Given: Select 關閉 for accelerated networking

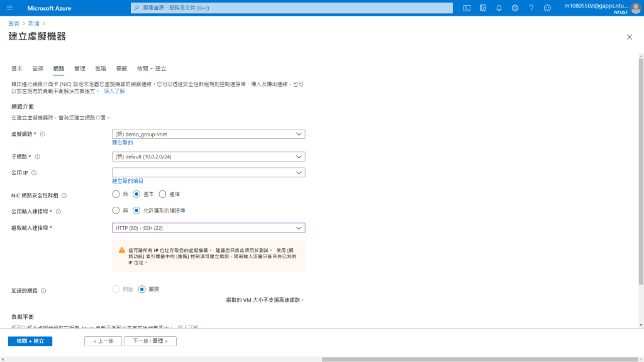Looking at the screenshot, I should (x=142, y=289).
